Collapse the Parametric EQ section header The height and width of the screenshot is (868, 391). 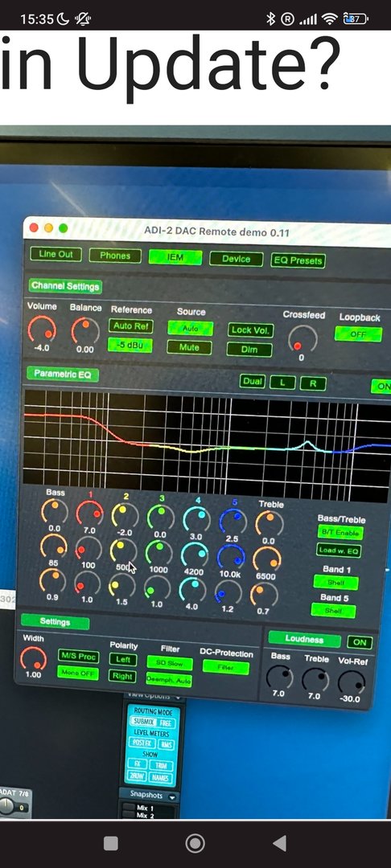point(62,375)
